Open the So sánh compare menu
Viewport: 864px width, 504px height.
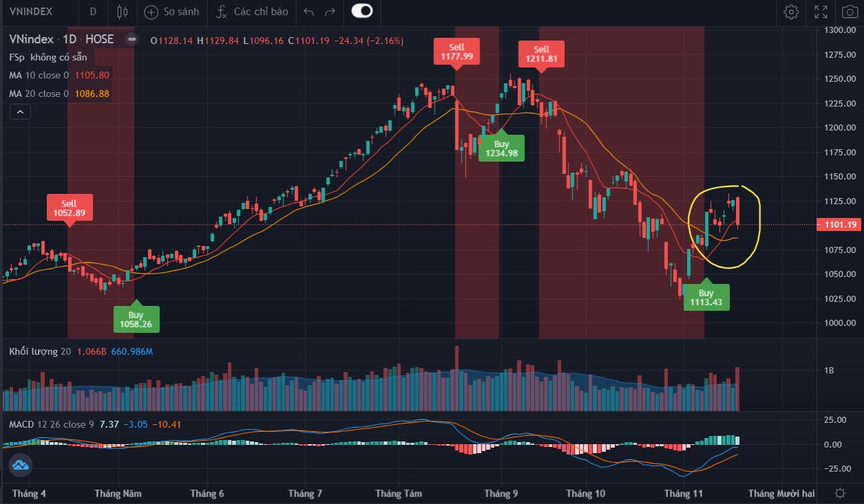[x=172, y=12]
